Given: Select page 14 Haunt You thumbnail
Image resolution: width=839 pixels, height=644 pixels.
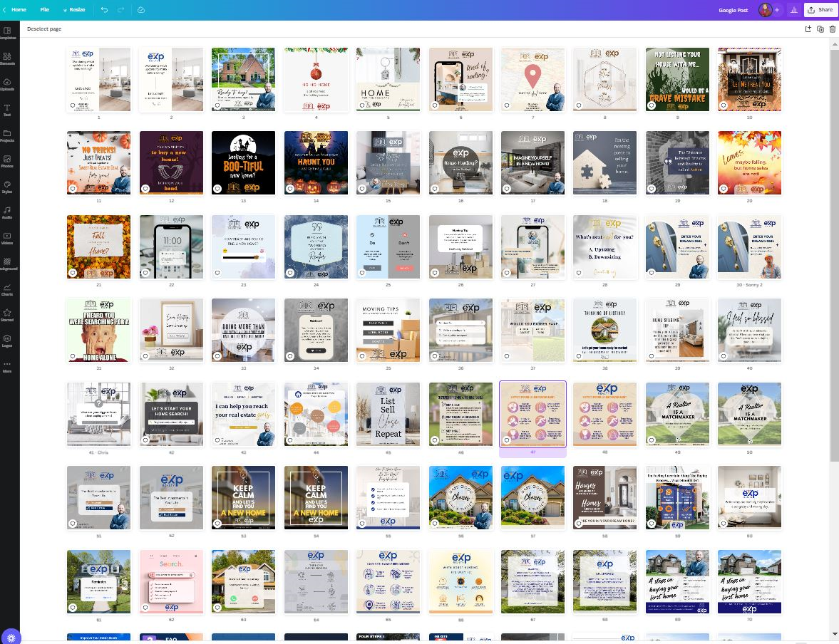Looking at the screenshot, I should 316,162.
